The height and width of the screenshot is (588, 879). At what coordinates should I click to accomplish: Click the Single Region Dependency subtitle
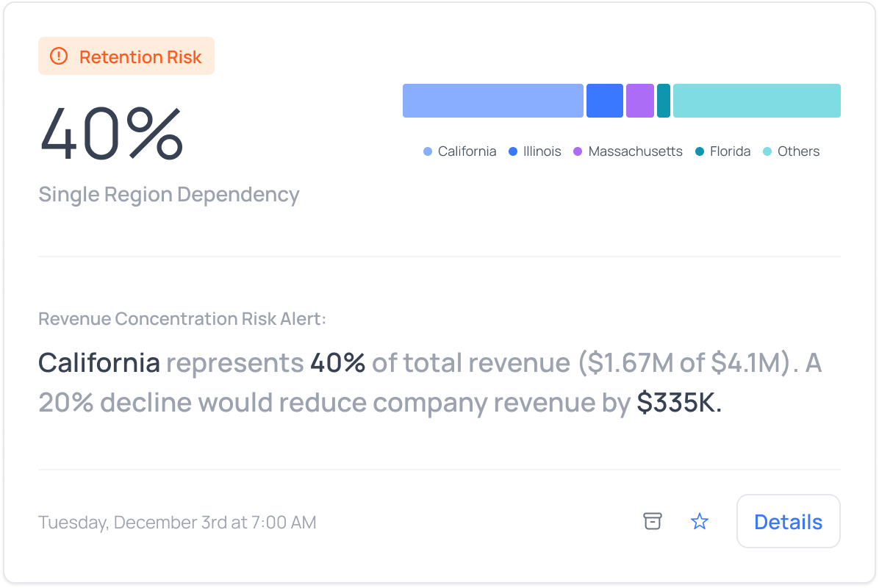(x=168, y=195)
